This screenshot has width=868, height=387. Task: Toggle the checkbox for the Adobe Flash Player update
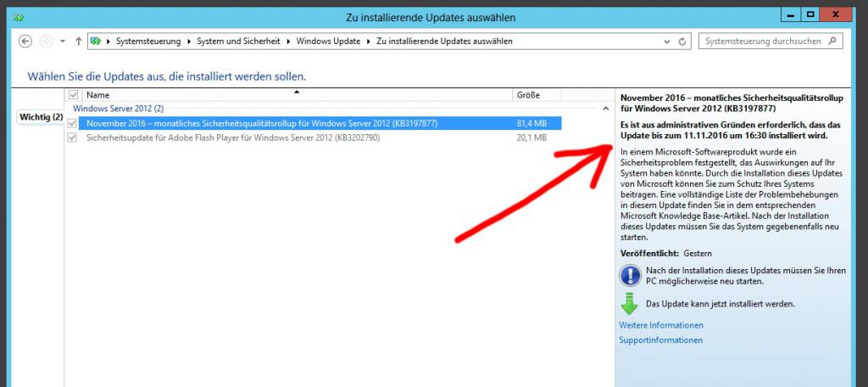click(x=72, y=137)
